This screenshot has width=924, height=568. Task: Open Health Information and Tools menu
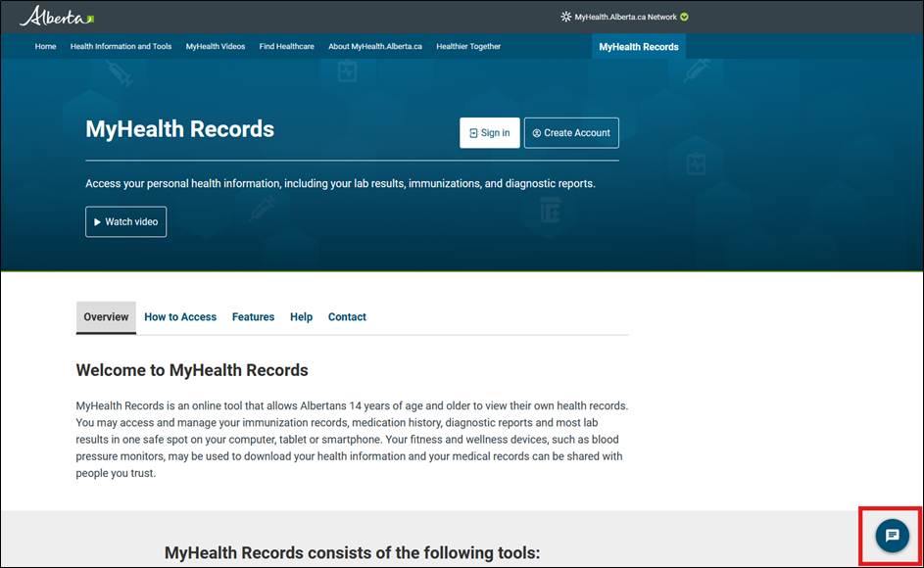tap(121, 47)
